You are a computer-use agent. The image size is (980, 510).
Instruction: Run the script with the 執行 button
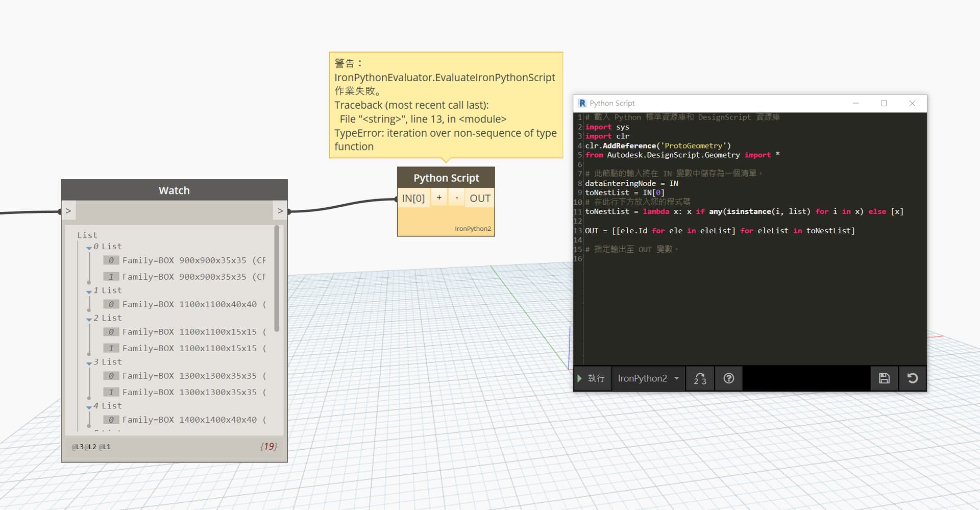tap(592, 378)
